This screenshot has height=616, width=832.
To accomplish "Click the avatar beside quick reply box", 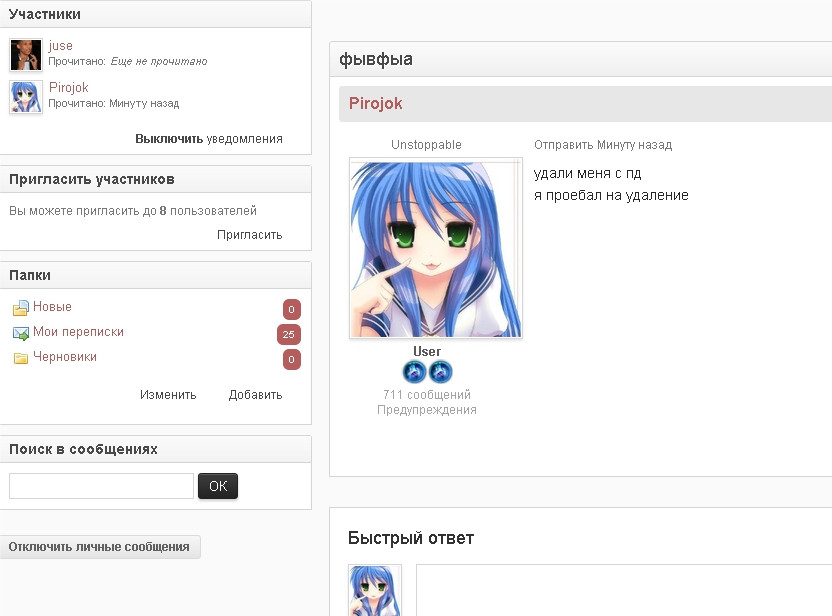I will coord(375,590).
